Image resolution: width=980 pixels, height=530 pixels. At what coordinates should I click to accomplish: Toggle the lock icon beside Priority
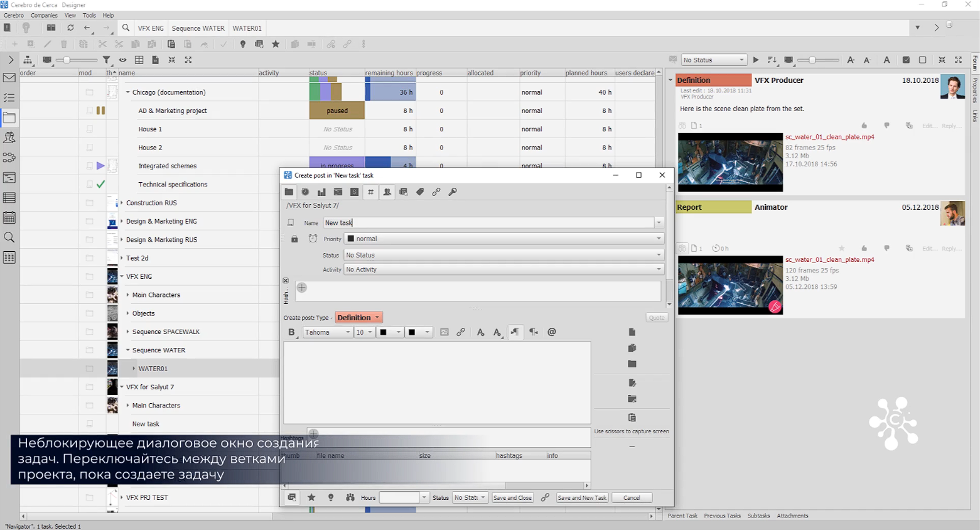(294, 239)
